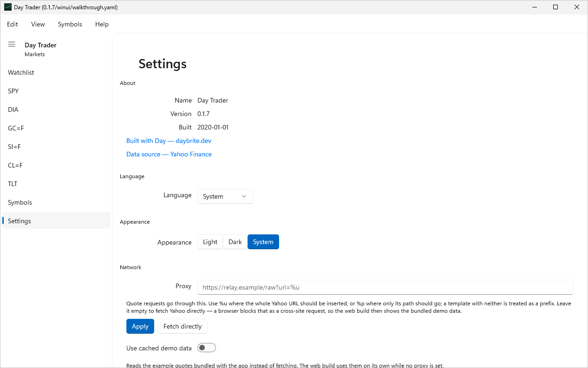The image size is (588, 368).
Task: Focus the Proxy URL input field
Action: coord(385,287)
